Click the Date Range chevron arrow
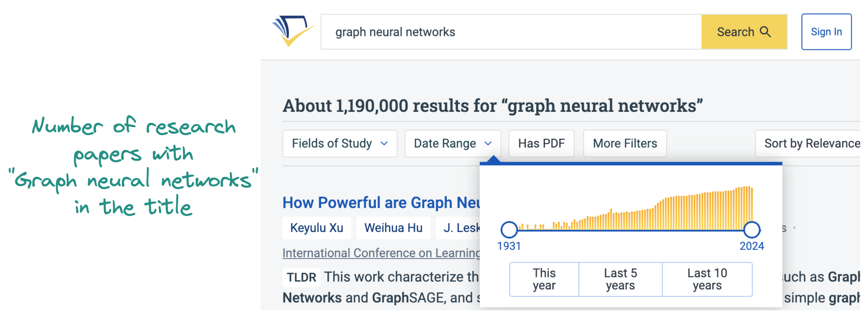Image resolution: width=868 pixels, height=318 pixels. pos(488,143)
